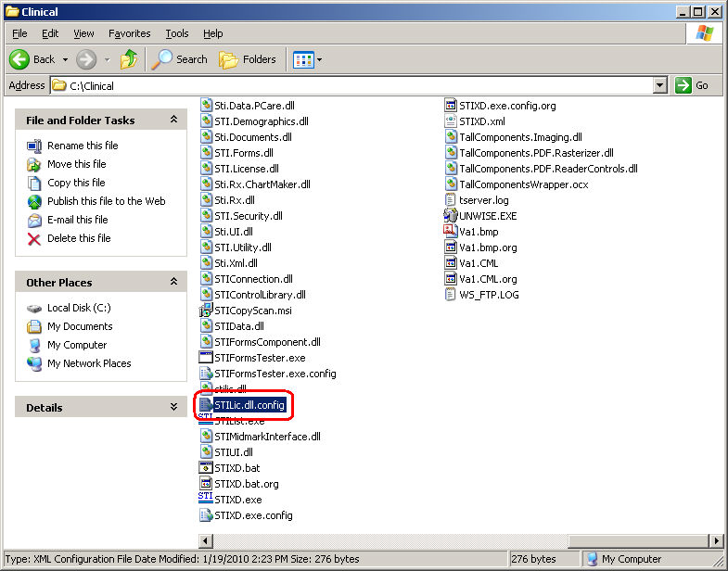728x571 pixels.
Task: Select the UNWISE.EXE file icon
Action: click(x=451, y=216)
